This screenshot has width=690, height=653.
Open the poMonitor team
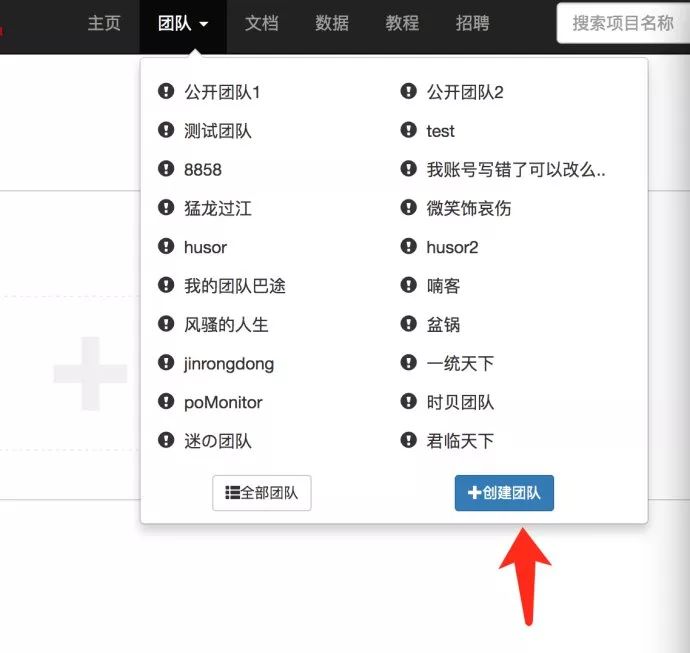point(223,403)
